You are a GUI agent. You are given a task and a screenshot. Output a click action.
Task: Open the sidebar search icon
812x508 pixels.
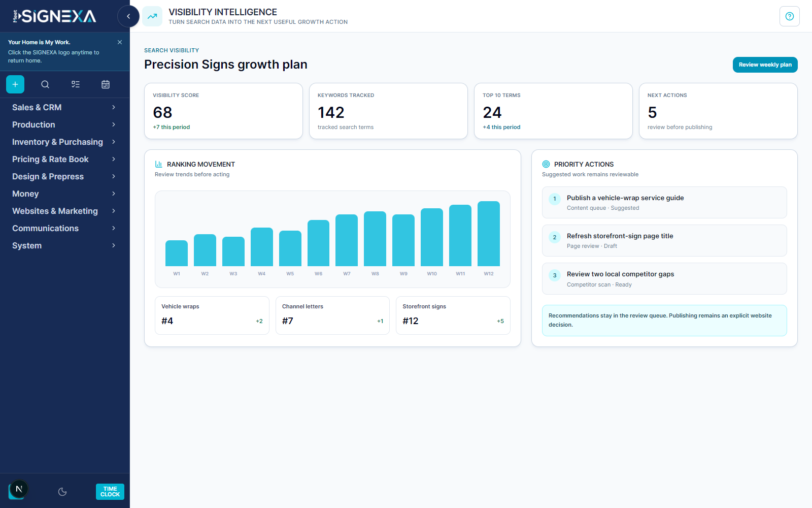tap(45, 84)
